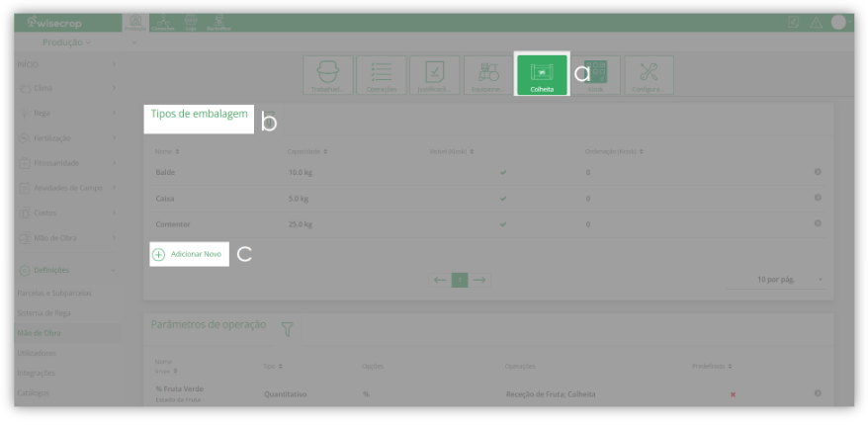Open details arrow for Caixa row
This screenshot has height=425, width=868.
pos(818,198)
